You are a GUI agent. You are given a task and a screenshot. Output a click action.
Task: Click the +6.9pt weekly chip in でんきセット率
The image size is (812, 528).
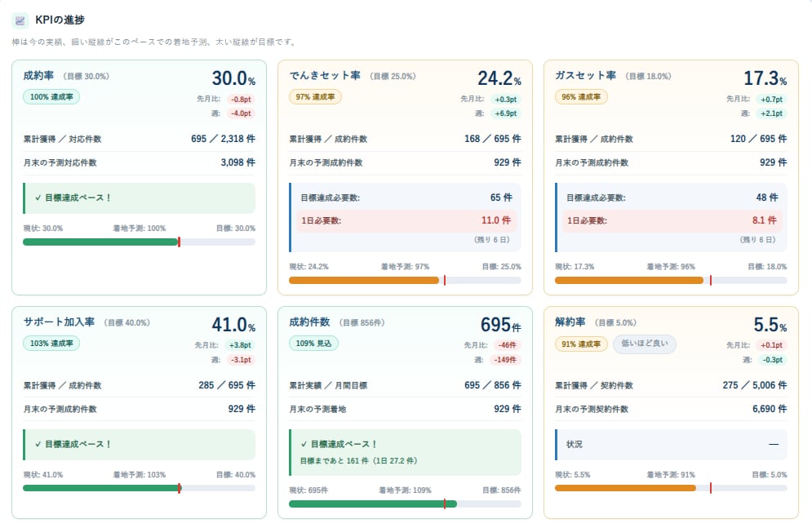coord(506,113)
